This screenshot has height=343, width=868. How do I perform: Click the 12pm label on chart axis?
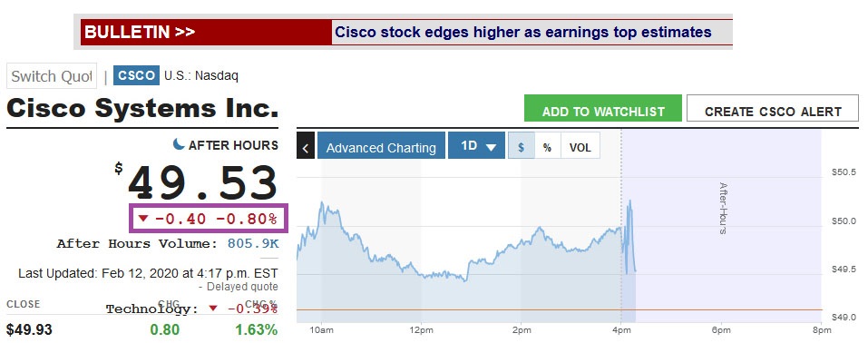(421, 330)
